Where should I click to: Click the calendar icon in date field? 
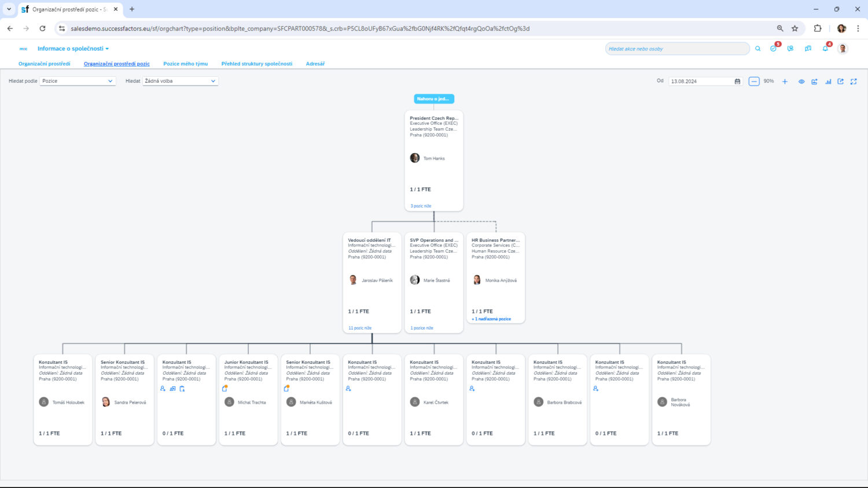tap(737, 82)
